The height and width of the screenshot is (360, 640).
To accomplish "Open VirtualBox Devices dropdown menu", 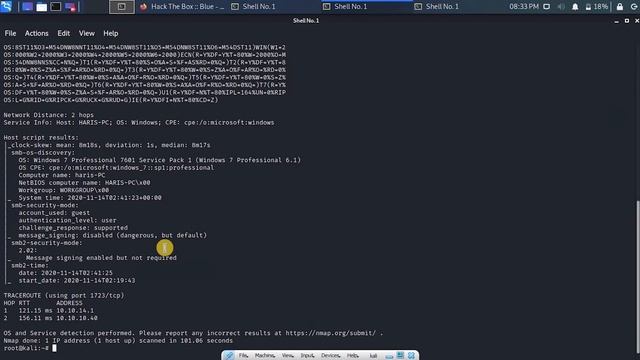I will (330, 356).
